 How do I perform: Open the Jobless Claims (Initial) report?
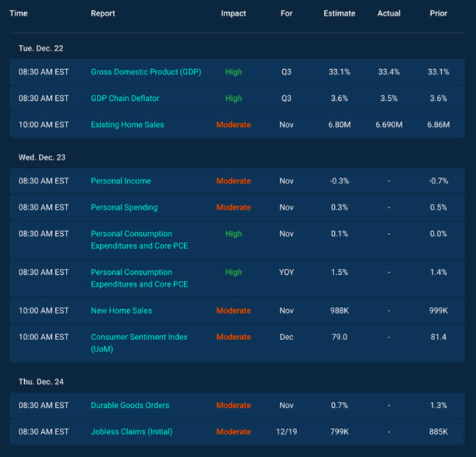[x=131, y=431]
